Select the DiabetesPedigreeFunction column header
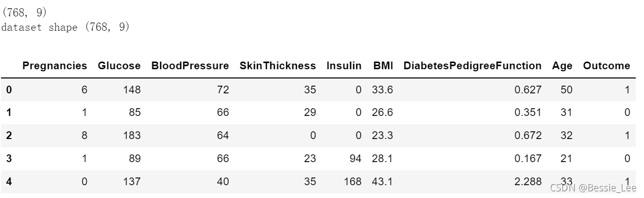The height and width of the screenshot is (198, 644). tap(472, 66)
